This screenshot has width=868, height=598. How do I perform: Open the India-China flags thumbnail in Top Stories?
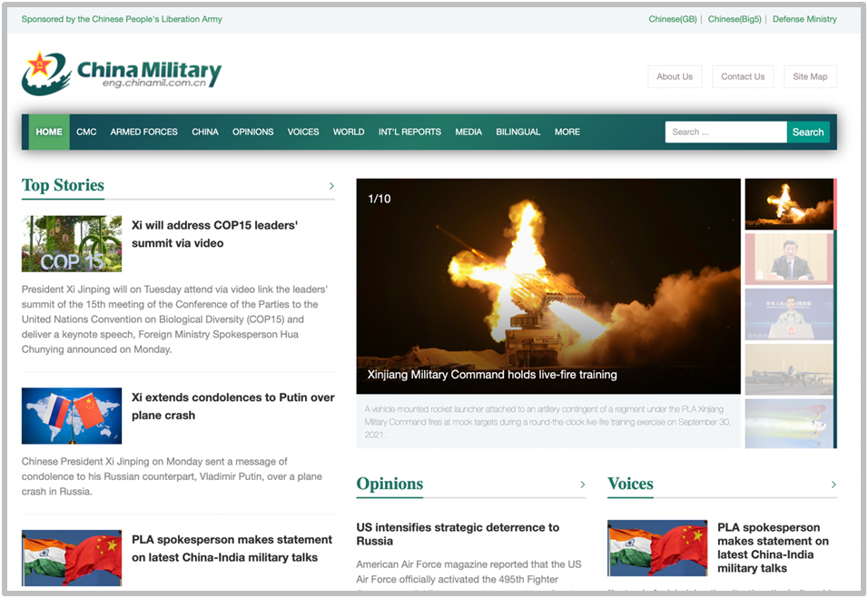coord(72,558)
